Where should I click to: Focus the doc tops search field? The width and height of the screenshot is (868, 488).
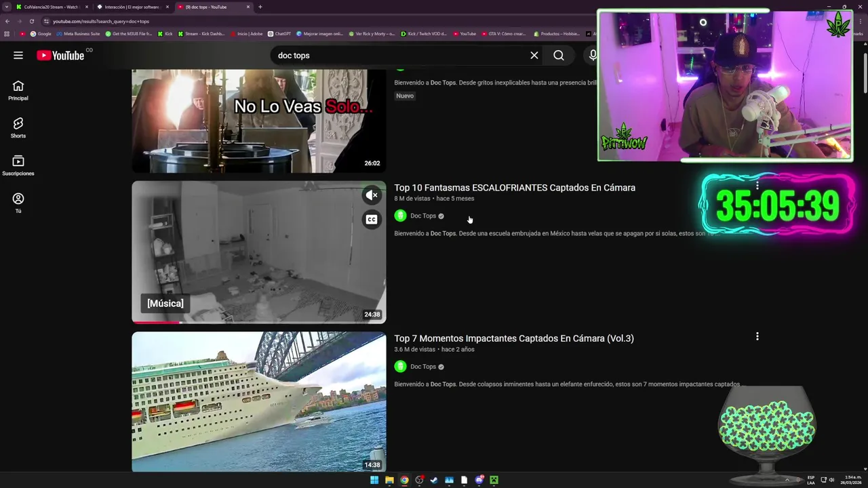point(400,56)
